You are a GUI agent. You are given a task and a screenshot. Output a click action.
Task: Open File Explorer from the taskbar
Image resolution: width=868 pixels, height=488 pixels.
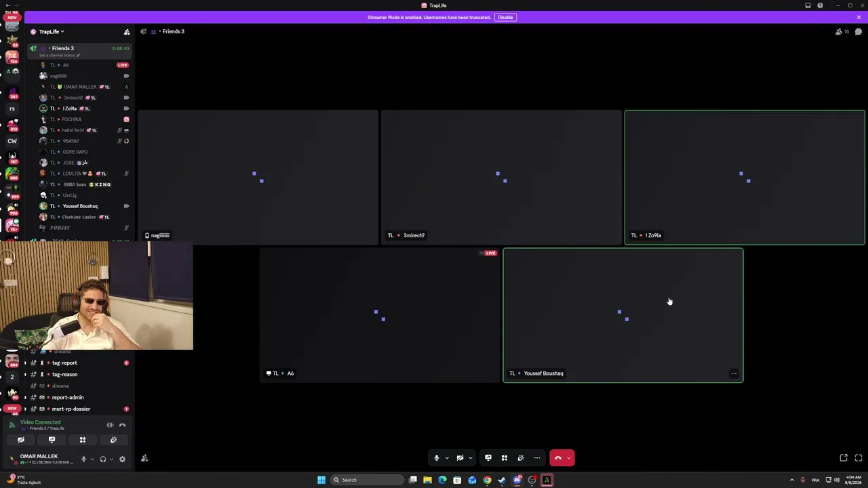click(427, 480)
